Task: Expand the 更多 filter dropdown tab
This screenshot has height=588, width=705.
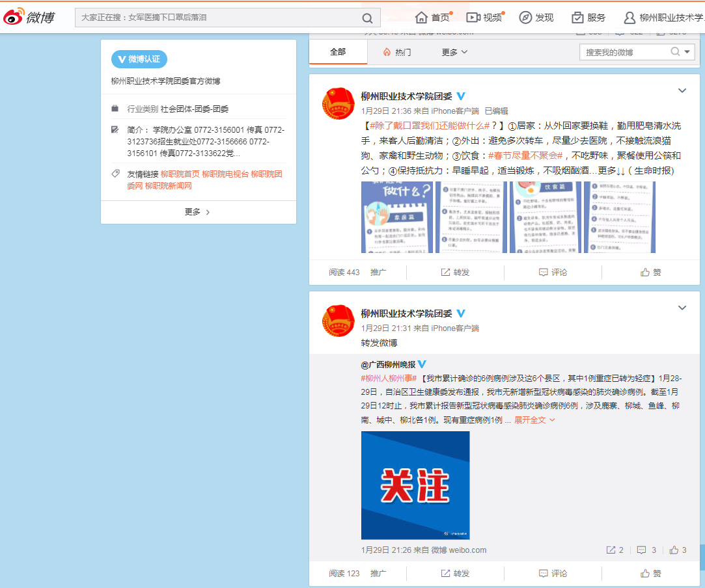Action: coord(454,52)
